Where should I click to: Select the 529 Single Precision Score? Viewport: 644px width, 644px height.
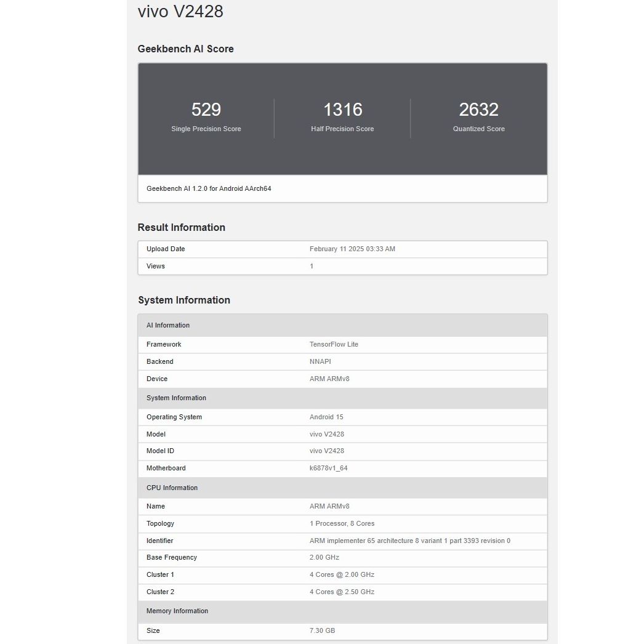[x=206, y=110]
